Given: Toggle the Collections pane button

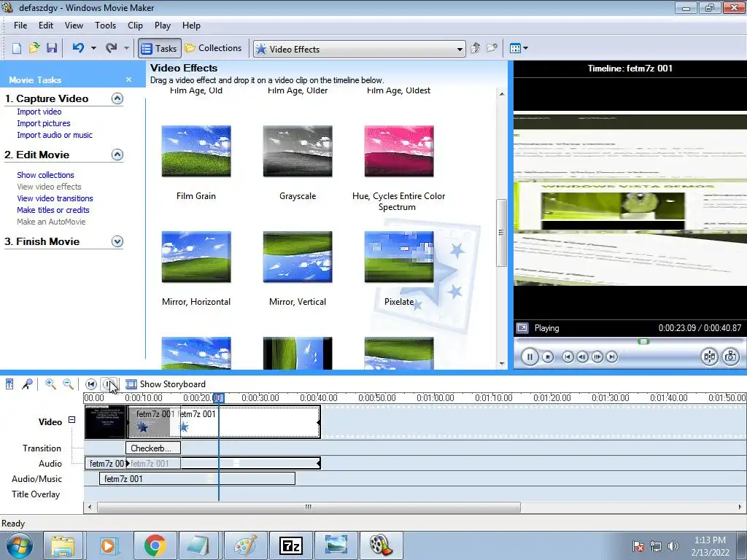Looking at the screenshot, I should (x=214, y=48).
